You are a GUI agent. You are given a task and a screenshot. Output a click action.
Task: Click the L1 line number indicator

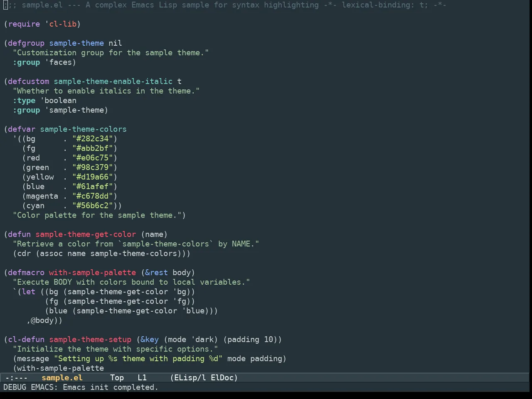142,378
